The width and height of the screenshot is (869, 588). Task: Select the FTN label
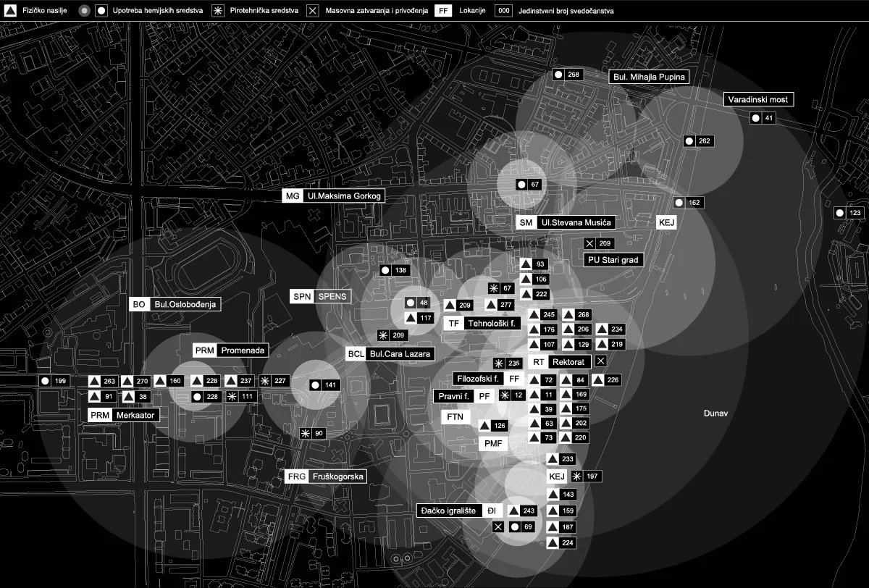[x=456, y=418]
